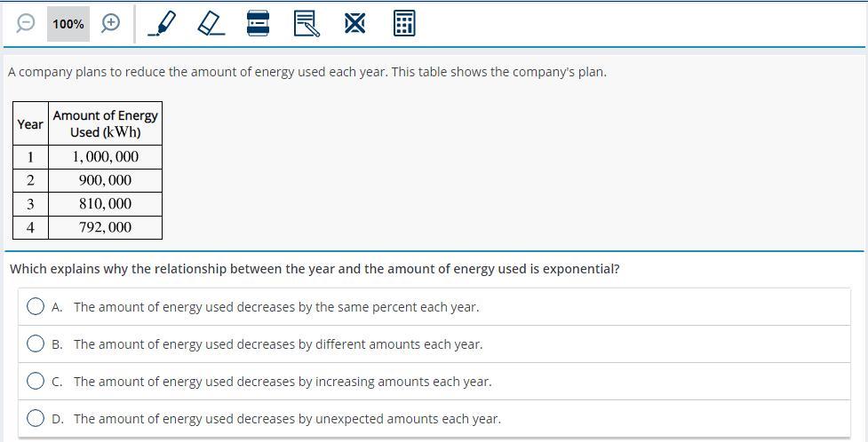Pick radio button for answer D
The width and height of the screenshot is (868, 442).
pos(36,418)
